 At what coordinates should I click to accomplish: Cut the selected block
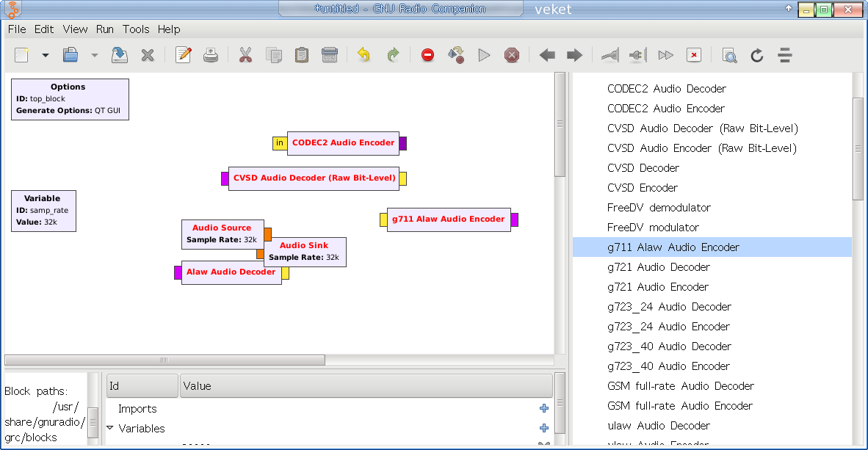point(246,55)
